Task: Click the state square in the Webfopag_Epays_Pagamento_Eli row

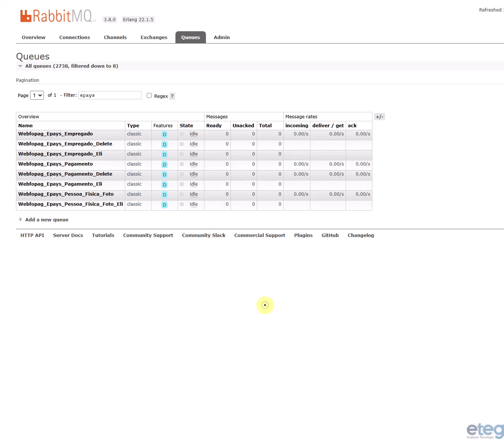Action: (x=182, y=184)
